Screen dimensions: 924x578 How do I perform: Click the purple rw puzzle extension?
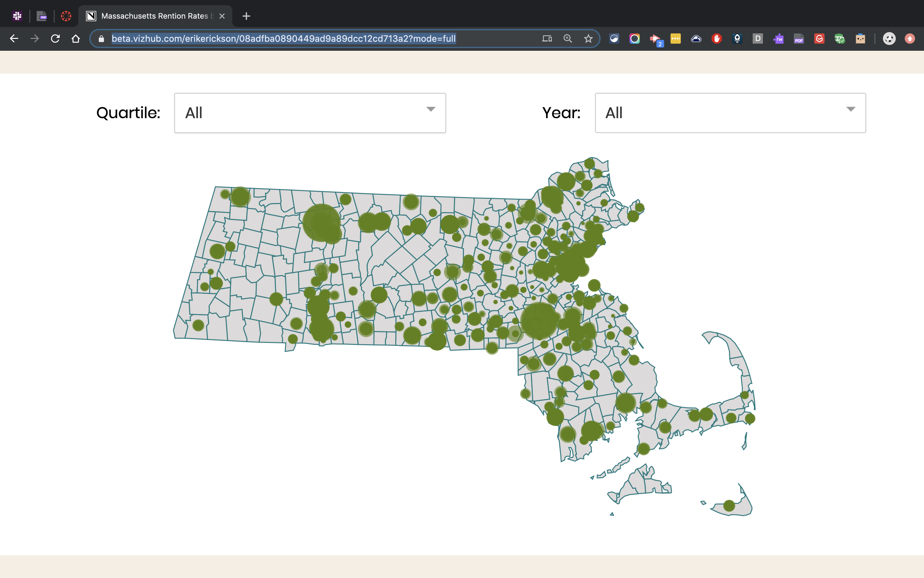pyautogui.click(x=778, y=39)
